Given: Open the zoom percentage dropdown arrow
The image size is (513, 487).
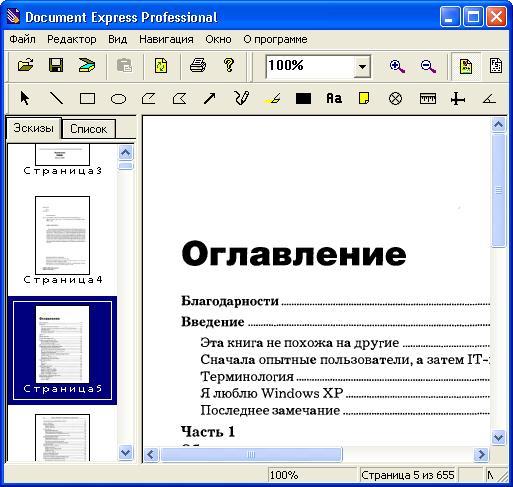Looking at the screenshot, I should click(x=362, y=66).
